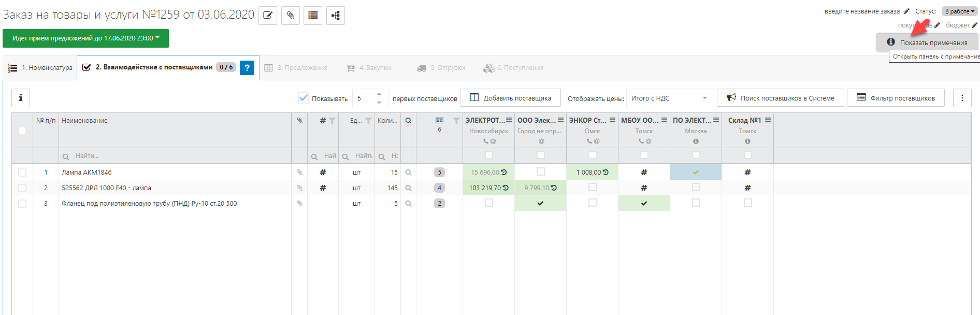Click Поиск поставщиков в Системе button
980x315 pixels.
[x=780, y=98]
